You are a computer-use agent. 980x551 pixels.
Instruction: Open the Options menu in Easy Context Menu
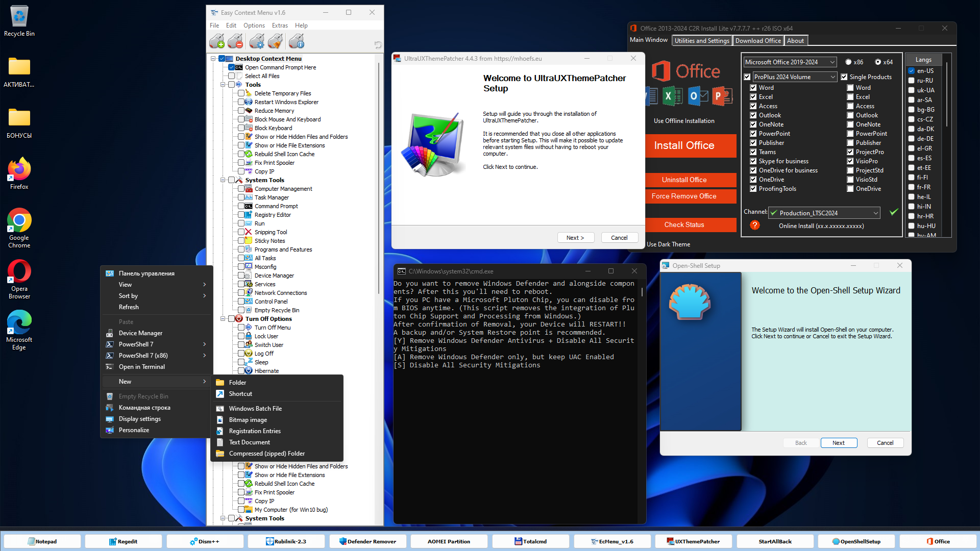coord(254,26)
